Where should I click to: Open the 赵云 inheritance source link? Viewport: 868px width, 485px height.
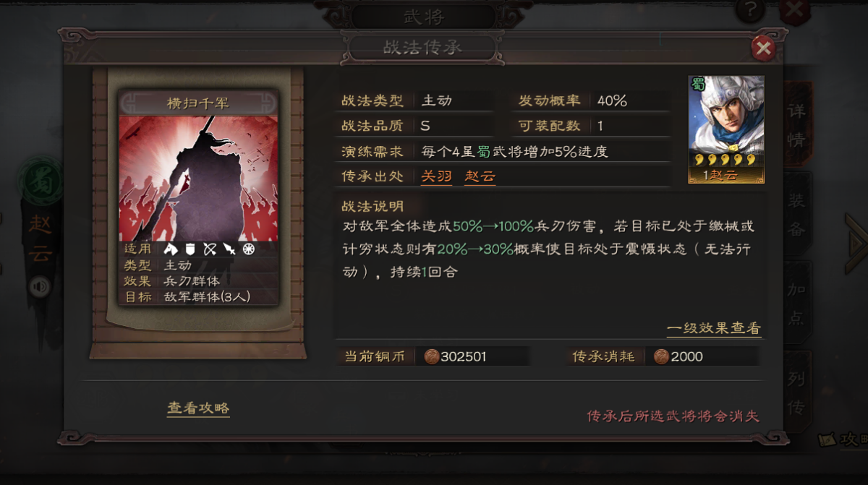coord(480,176)
